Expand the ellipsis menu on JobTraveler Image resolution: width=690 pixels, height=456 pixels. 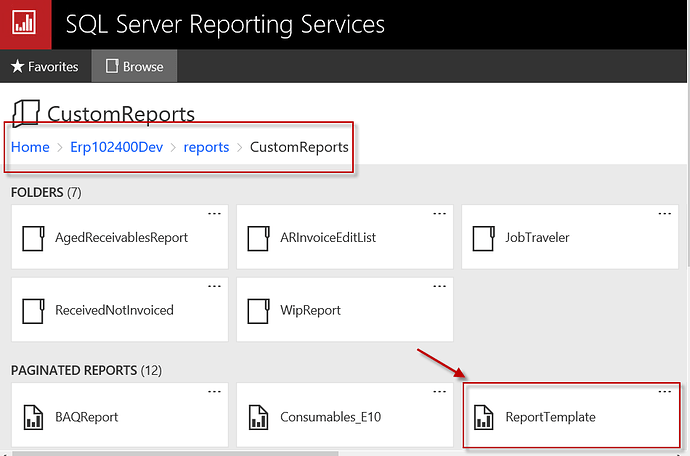coord(665,213)
